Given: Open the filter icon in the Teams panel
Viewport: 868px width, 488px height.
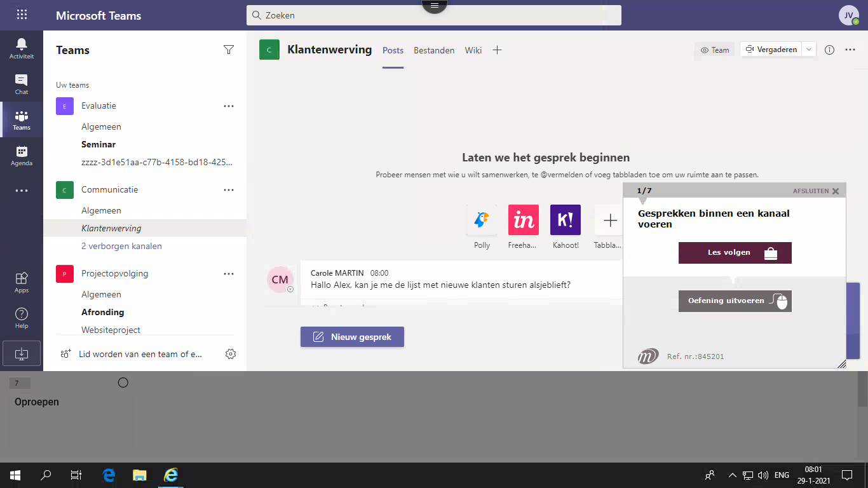Looking at the screenshot, I should pyautogui.click(x=228, y=50).
